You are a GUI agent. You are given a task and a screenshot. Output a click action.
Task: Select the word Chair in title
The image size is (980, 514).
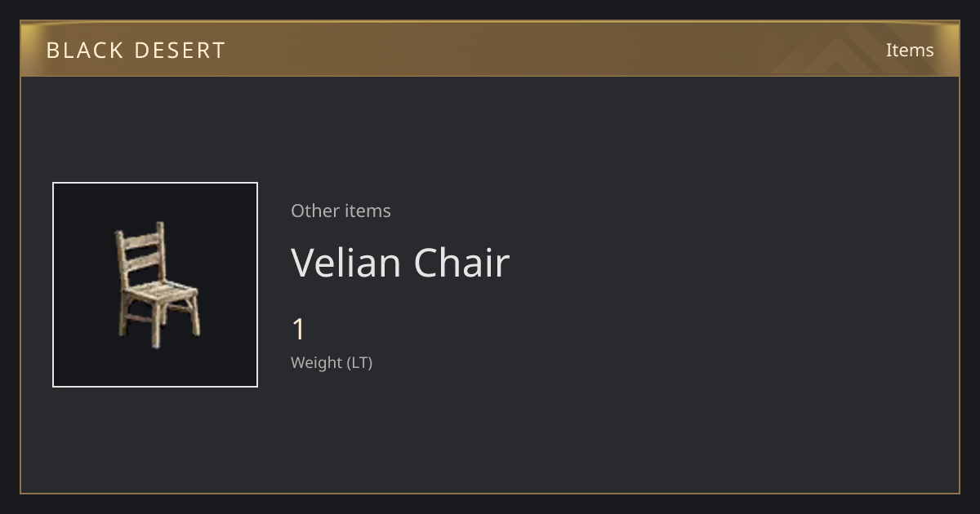pos(462,263)
